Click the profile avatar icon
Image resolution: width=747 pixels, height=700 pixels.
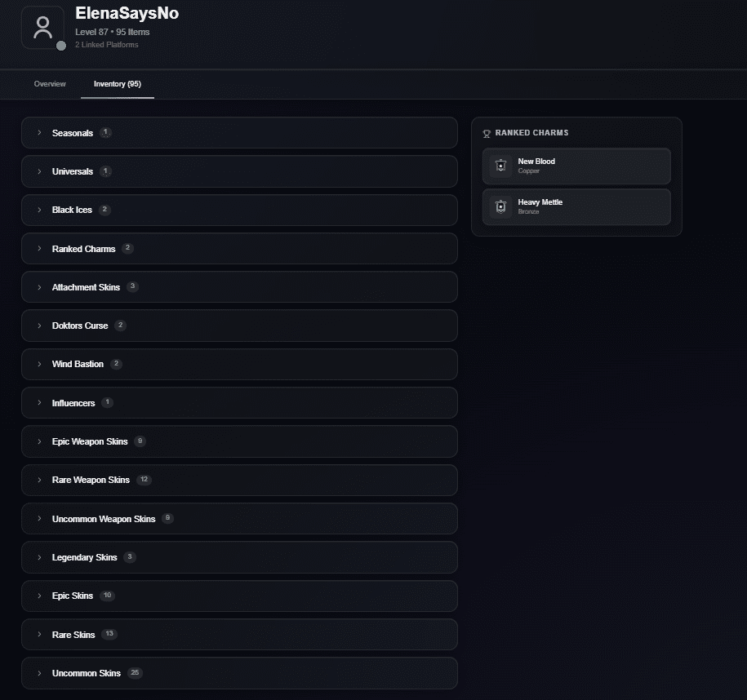42,27
